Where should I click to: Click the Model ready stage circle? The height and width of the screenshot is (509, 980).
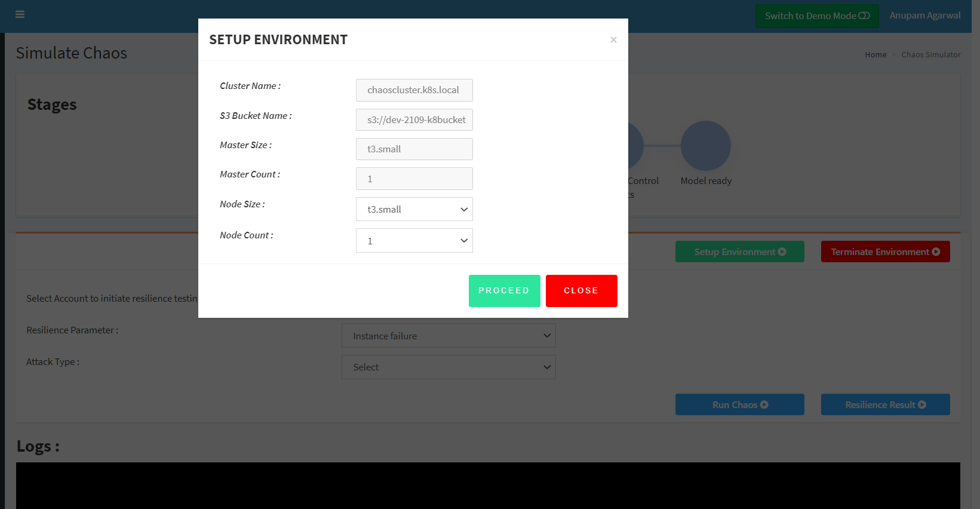(706, 146)
